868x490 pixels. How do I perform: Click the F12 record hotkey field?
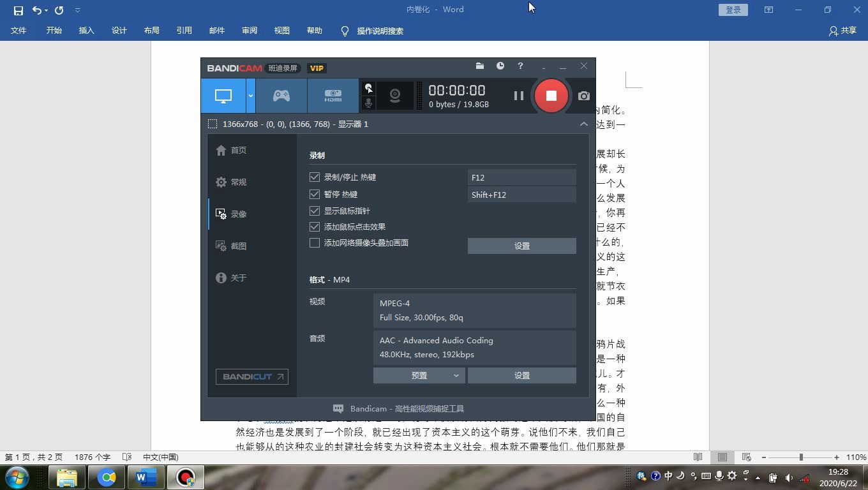pyautogui.click(x=522, y=177)
